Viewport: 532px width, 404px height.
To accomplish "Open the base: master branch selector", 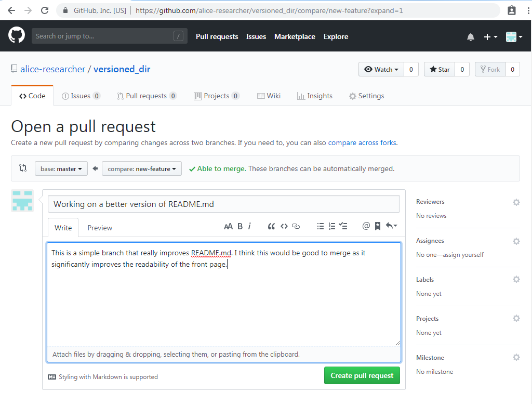I will [61, 168].
